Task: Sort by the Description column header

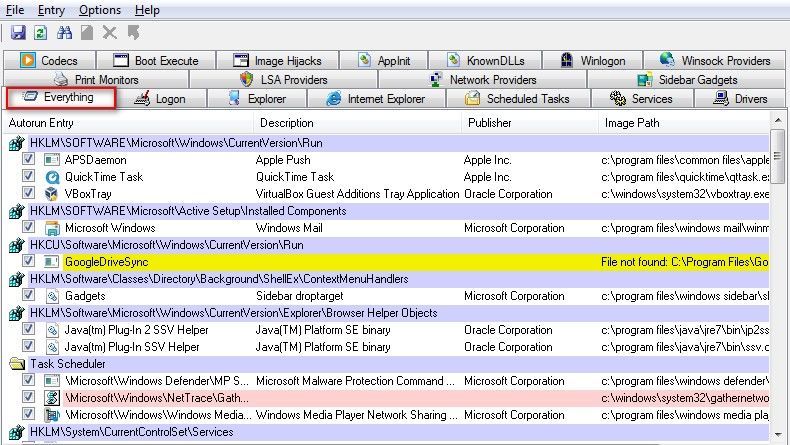Action: tap(357, 123)
